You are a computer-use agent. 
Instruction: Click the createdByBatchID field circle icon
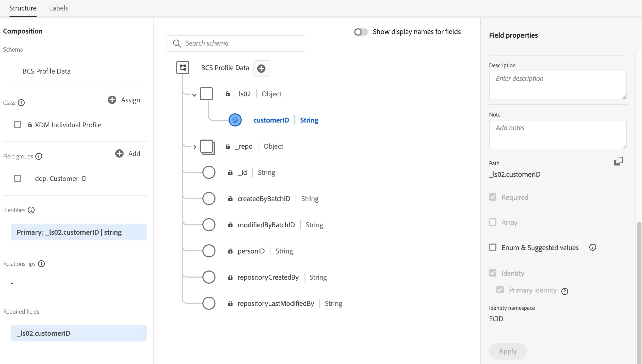[209, 198]
